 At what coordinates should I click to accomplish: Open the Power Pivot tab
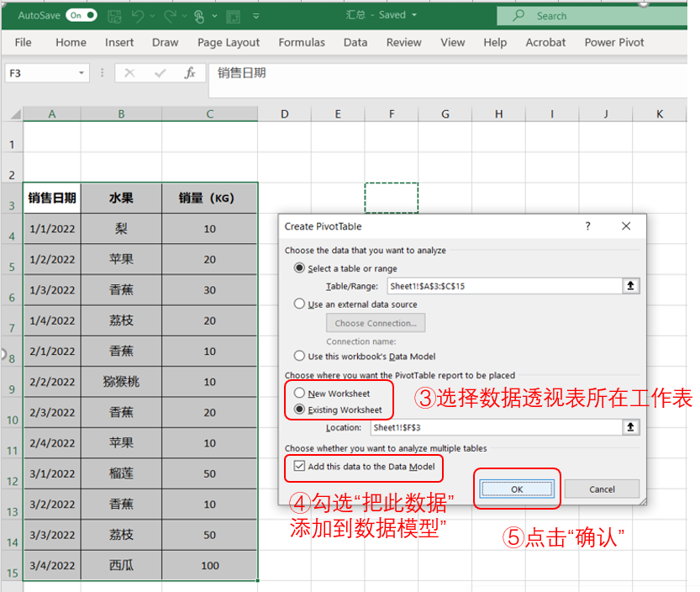[614, 42]
